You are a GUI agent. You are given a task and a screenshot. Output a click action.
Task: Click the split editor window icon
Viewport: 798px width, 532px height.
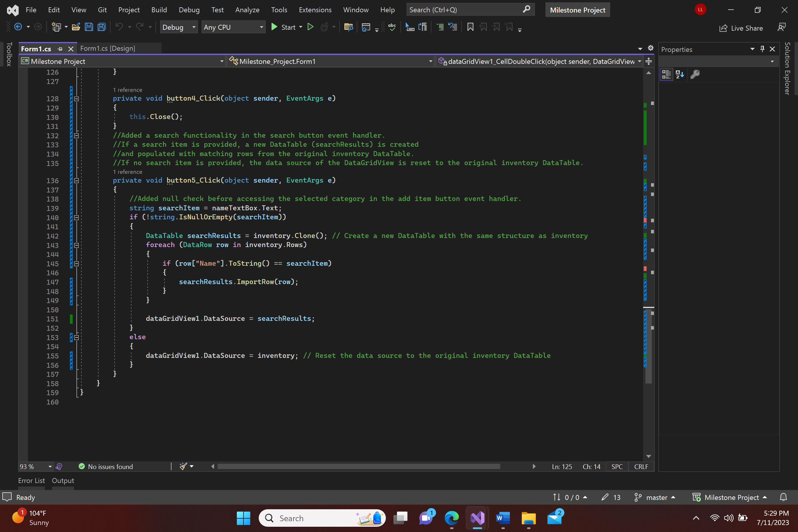(648, 62)
